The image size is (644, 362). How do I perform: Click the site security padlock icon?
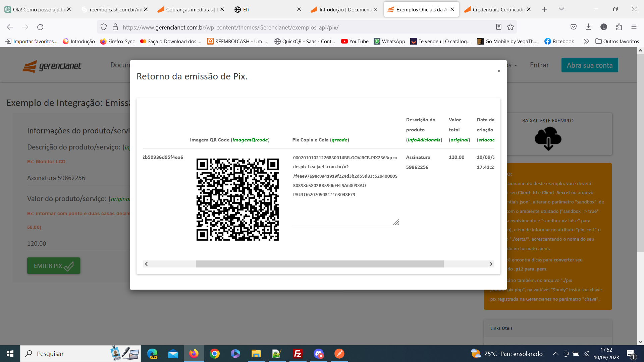coord(115,27)
